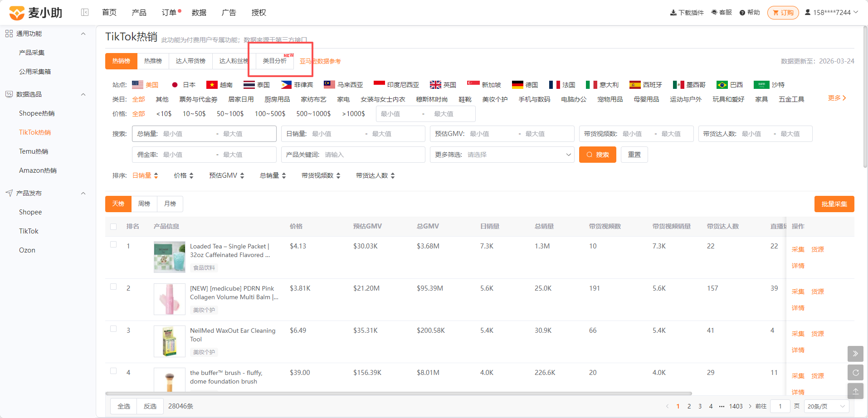
Task: Sort by 日销量 arrows
Action: (156, 175)
